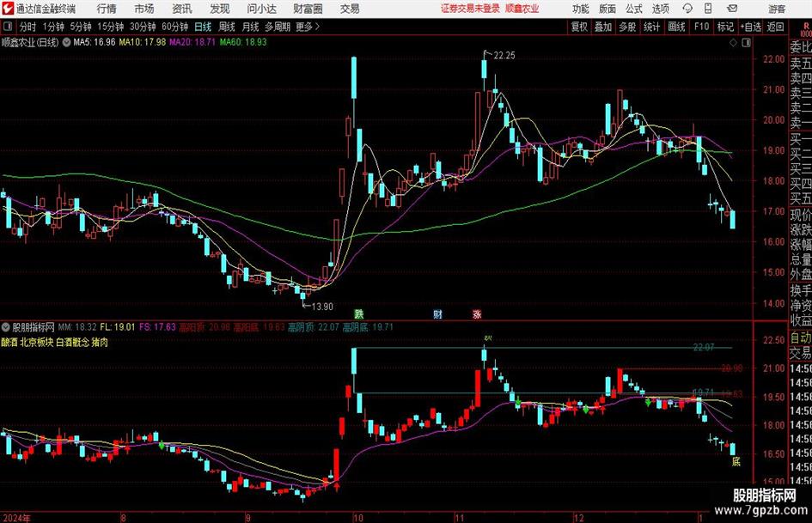812x523 pixels.
Task: Open the 行情 menu
Action: 107,9
